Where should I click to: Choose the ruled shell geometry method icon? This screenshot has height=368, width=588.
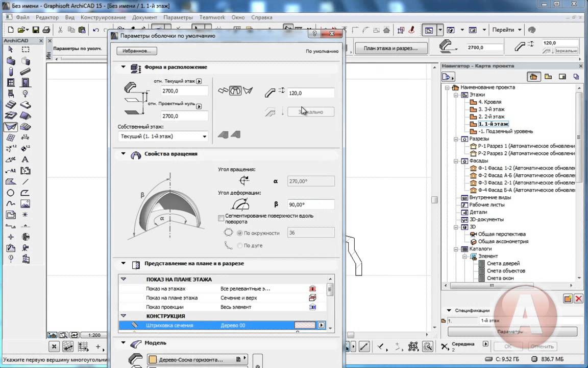(248, 91)
